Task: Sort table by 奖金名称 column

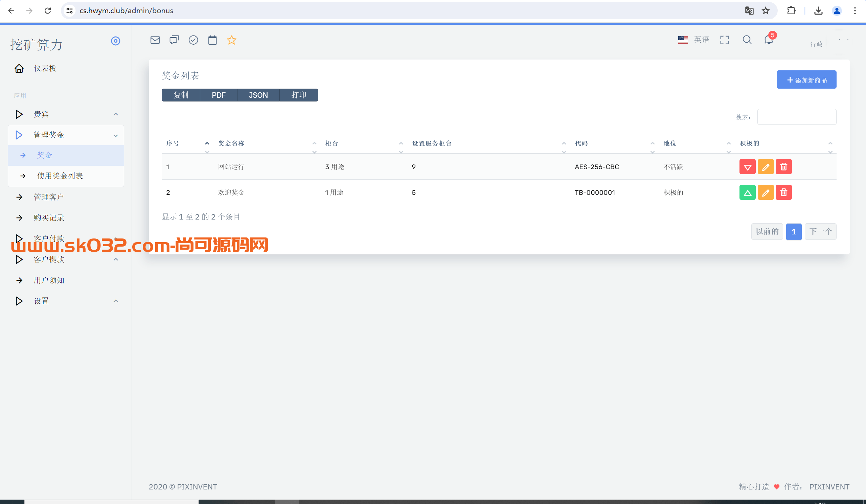Action: pyautogui.click(x=267, y=144)
